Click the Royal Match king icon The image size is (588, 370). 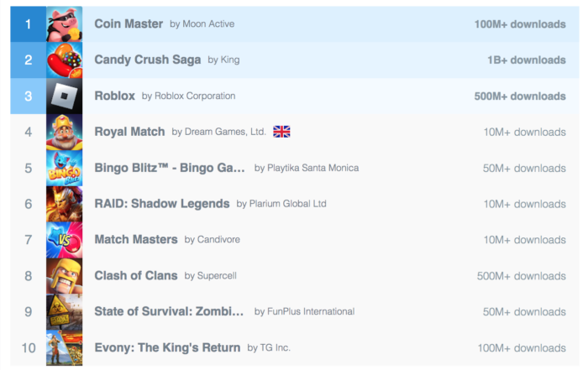(64, 132)
